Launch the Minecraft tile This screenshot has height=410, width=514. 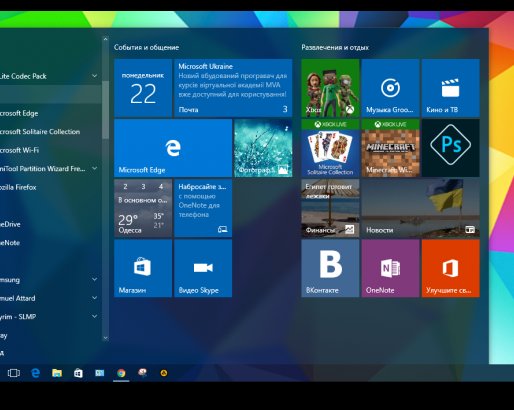click(x=390, y=148)
